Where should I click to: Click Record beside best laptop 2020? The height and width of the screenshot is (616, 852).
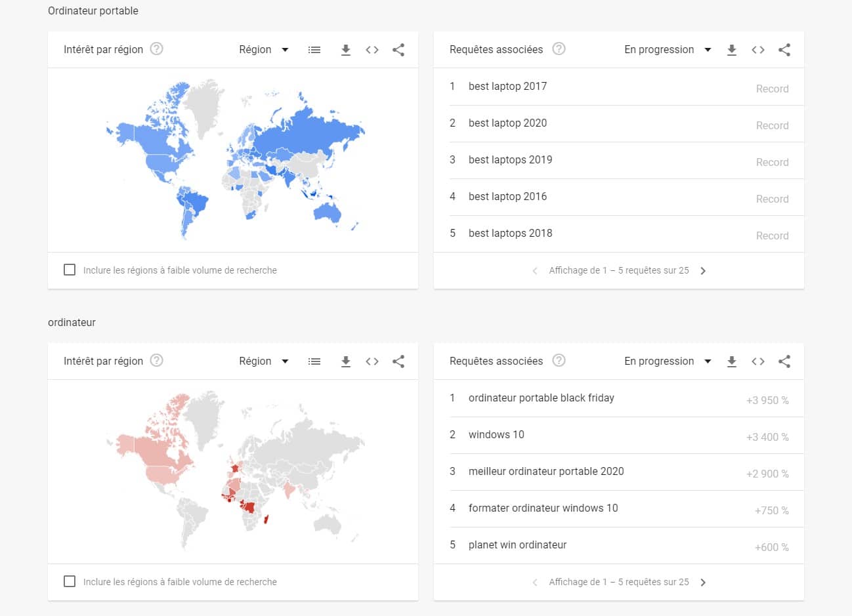point(772,125)
